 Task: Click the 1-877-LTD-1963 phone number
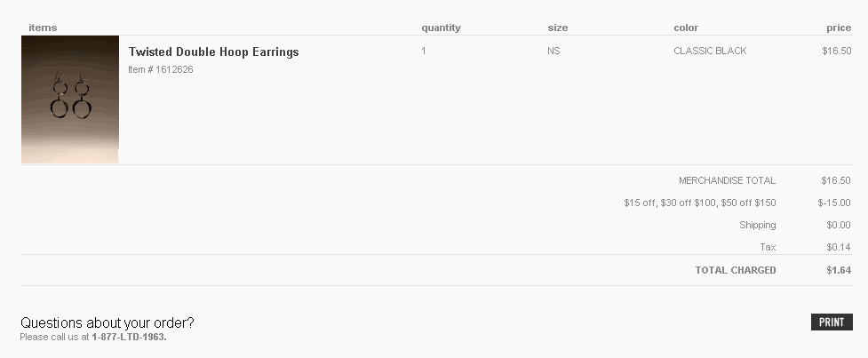129,337
